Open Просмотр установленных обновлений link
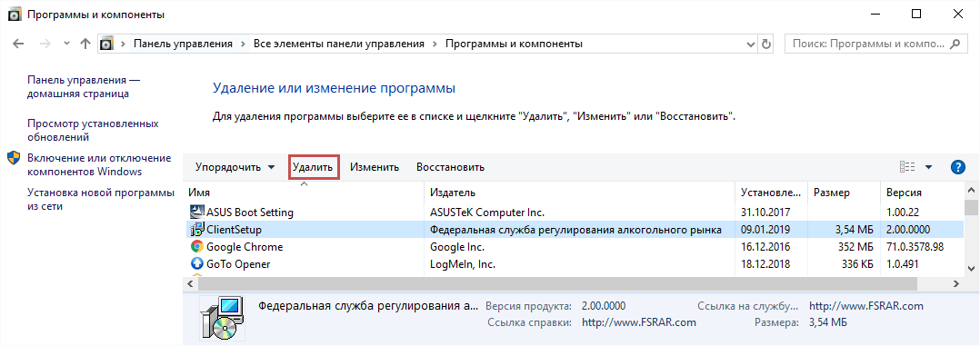980x346 pixels. 93,131
